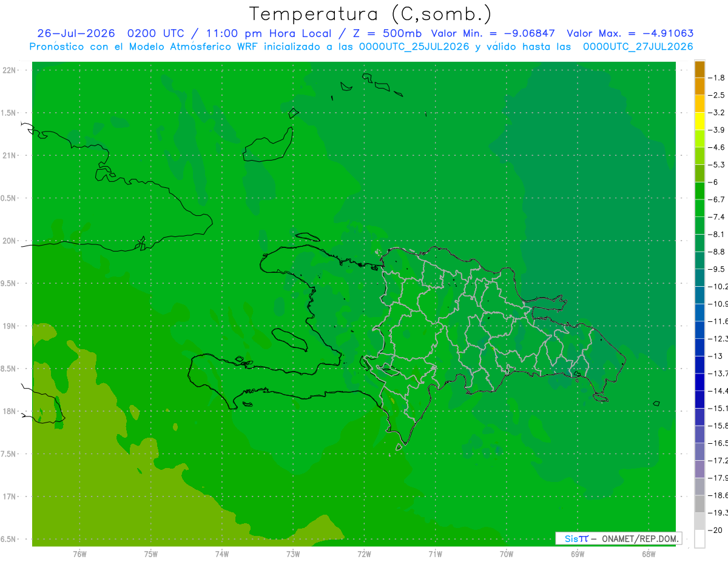Screen dimensions: 728x562
Task: Click the '-20' colorbar label
Action: (x=715, y=530)
